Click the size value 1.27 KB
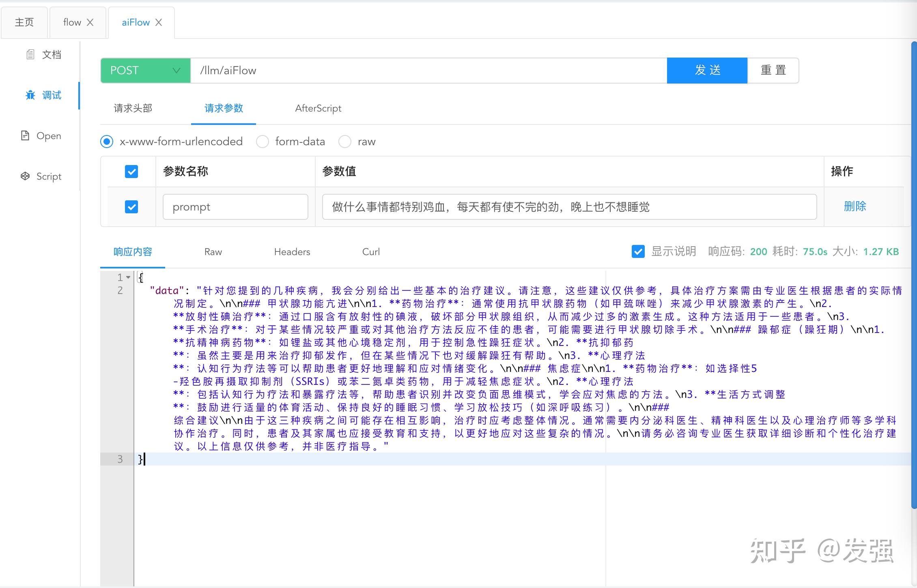Viewport: 917px width, 588px height. (x=881, y=252)
